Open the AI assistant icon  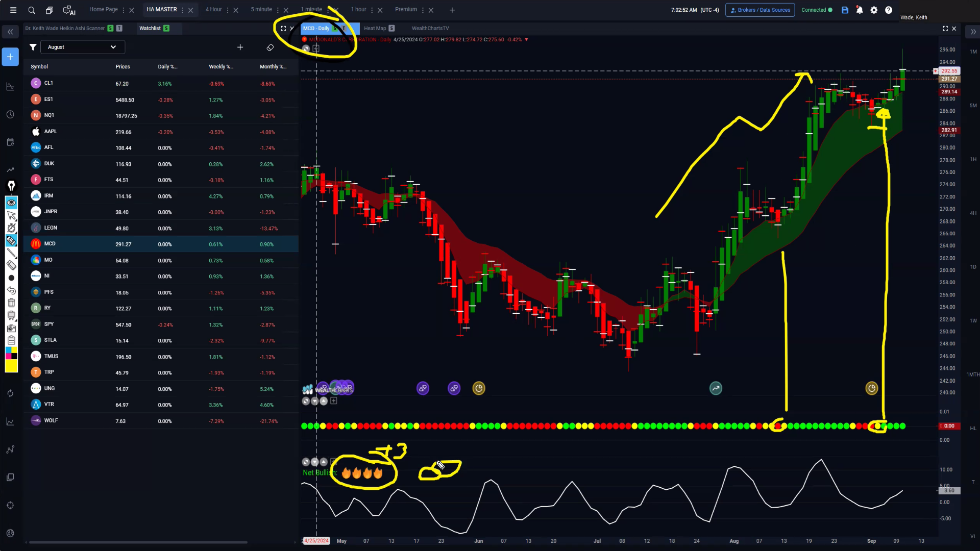69,10
